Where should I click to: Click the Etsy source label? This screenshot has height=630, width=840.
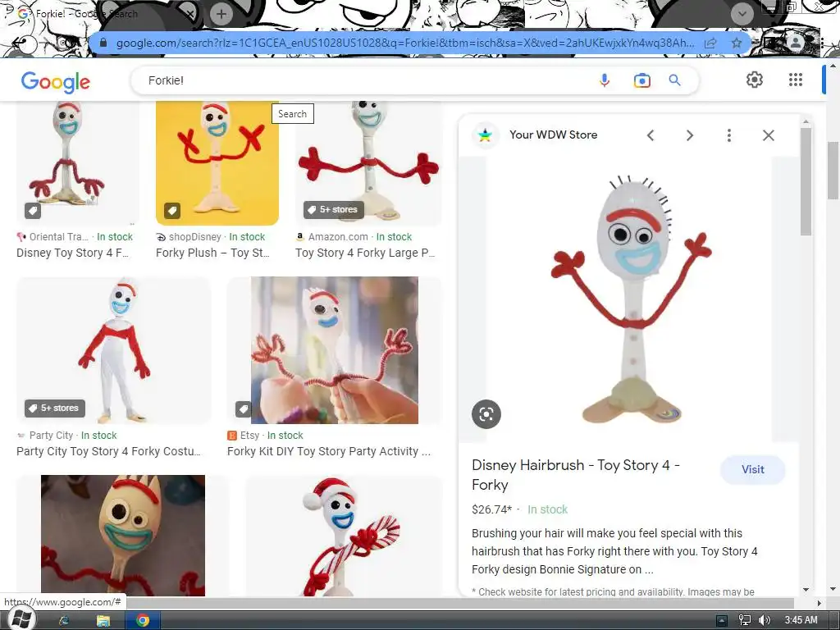point(249,436)
